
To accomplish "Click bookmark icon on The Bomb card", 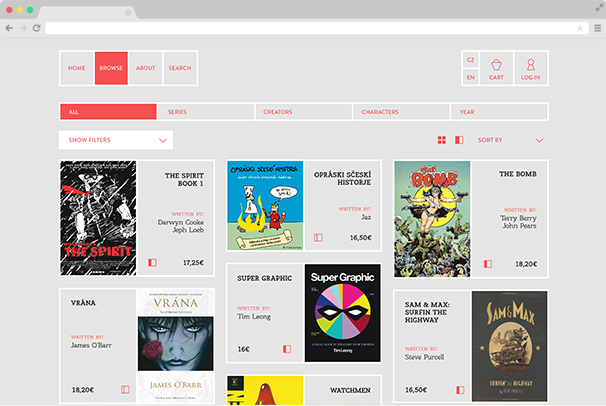I will click(487, 264).
